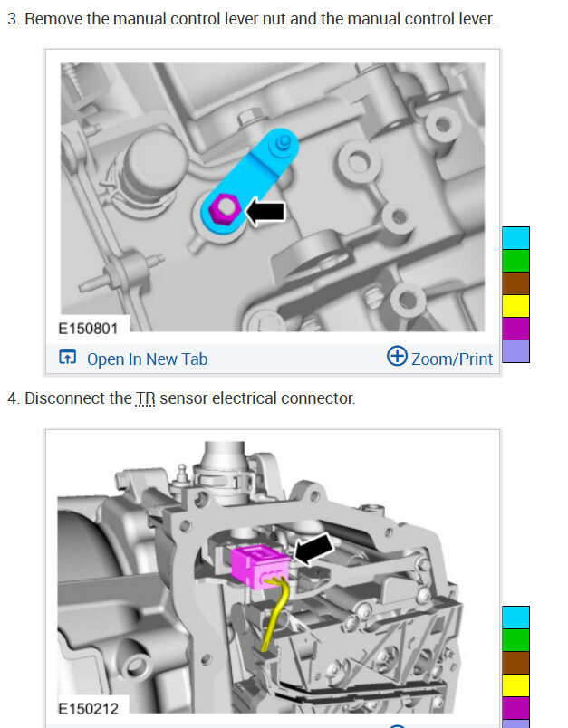Screen dimensions: 568x728
Task: Open Zoom/Print for the manual control lever image
Action: pos(439,357)
